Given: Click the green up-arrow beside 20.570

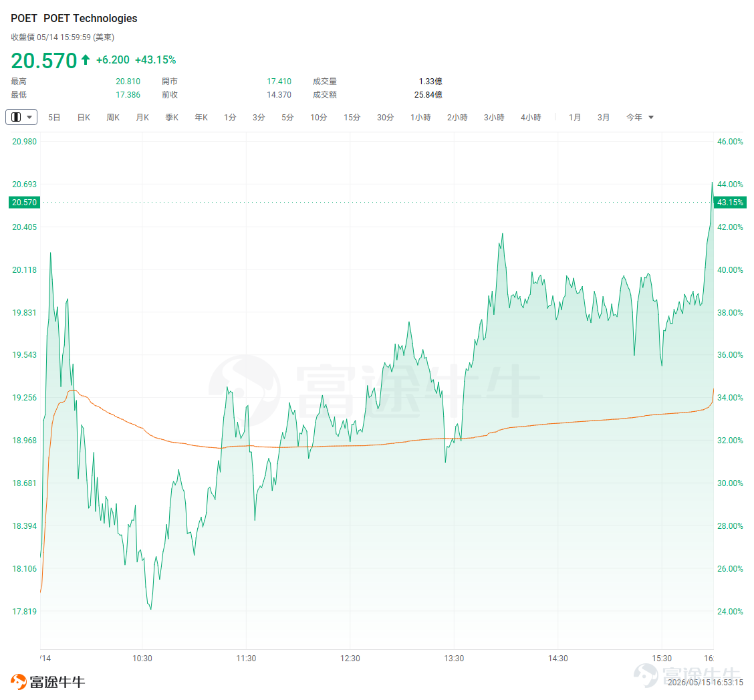Looking at the screenshot, I should [86, 60].
